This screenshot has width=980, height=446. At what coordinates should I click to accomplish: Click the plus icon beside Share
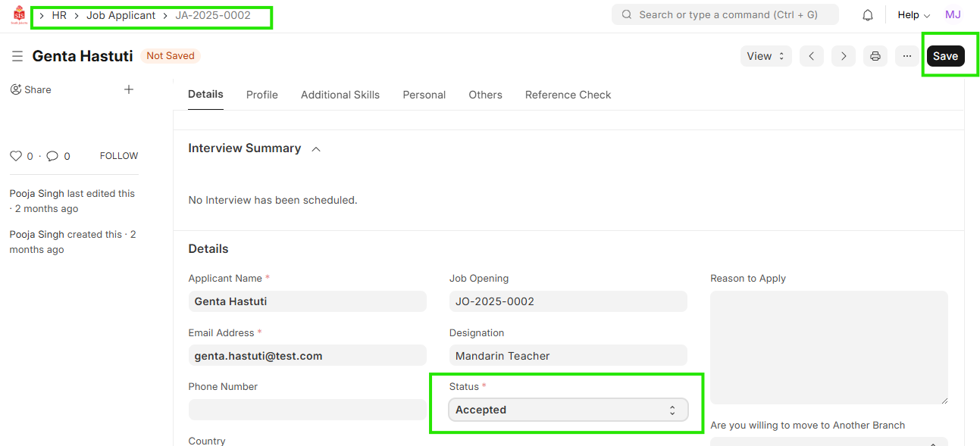(129, 89)
